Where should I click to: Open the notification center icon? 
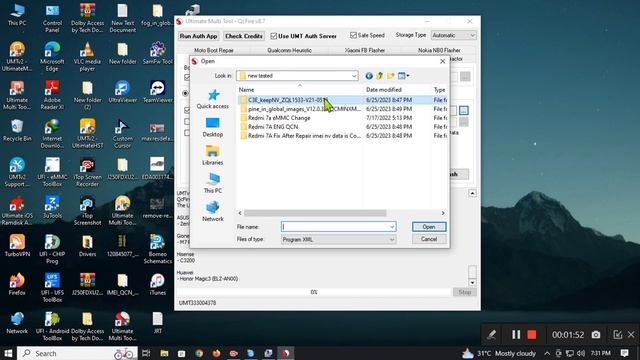click(624, 353)
